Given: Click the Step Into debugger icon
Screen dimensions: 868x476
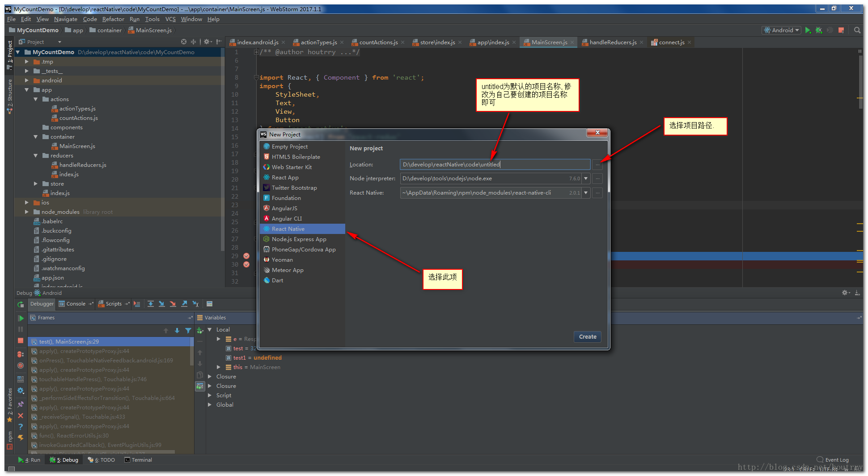Looking at the screenshot, I should tap(161, 304).
